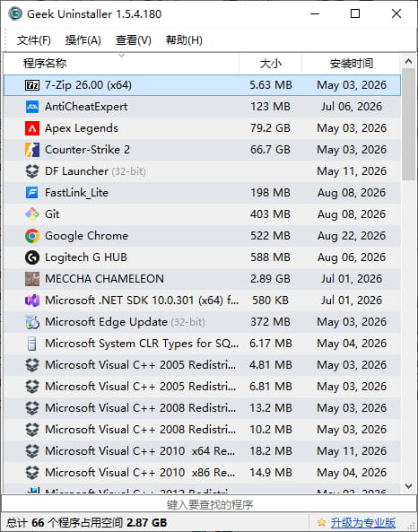418x532 pixels.
Task: Click the Visual C++ 2010 x64 icon
Action: [32, 451]
